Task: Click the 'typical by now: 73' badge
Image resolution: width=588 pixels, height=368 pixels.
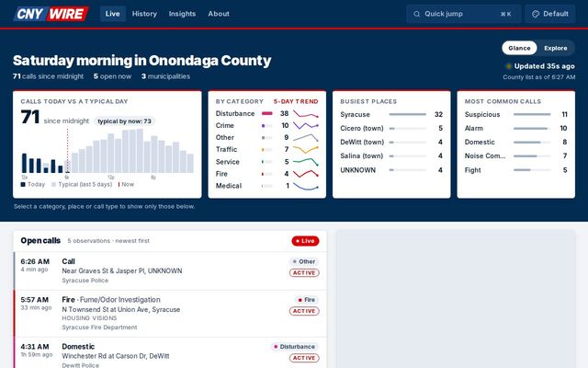Action: point(125,121)
